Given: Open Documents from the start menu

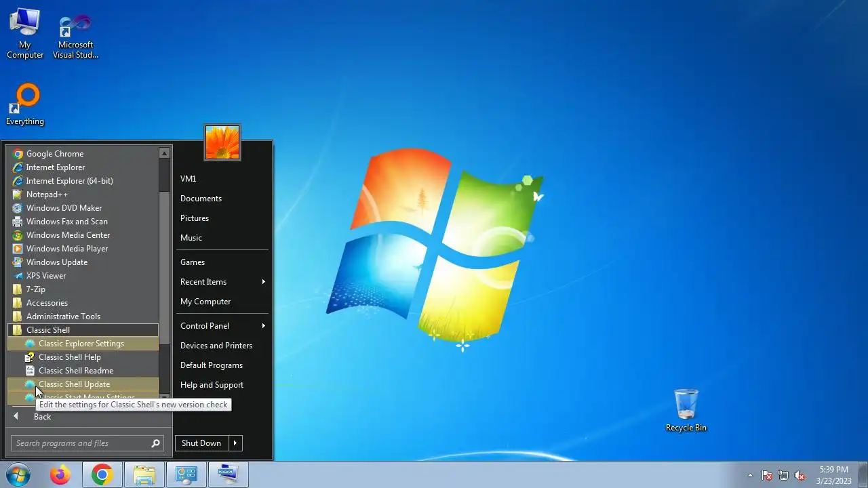Looking at the screenshot, I should 222,199.
